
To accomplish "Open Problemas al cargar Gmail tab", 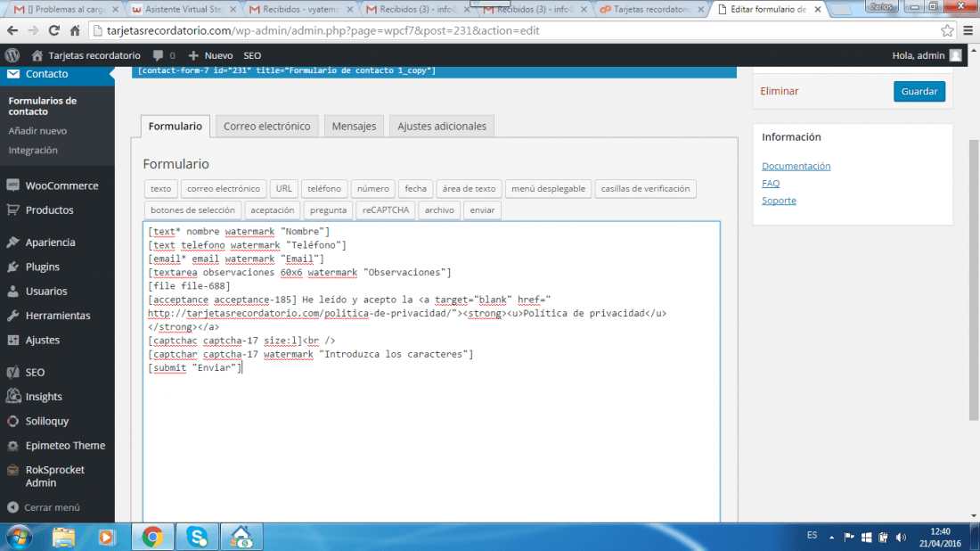I will point(66,10).
